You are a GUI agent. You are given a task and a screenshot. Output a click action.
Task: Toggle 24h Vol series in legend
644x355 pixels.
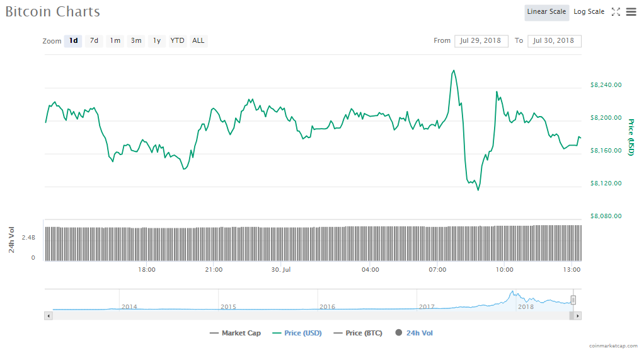pyautogui.click(x=414, y=333)
